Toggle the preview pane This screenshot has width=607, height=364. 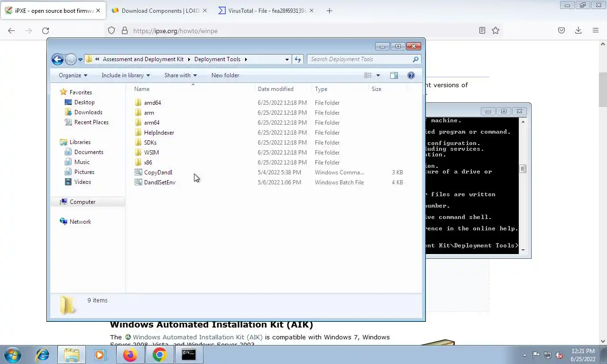tap(394, 75)
